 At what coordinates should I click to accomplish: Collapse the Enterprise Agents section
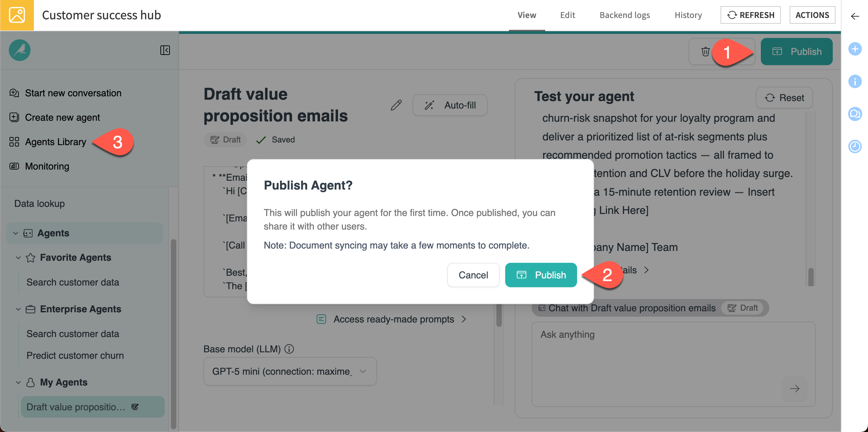click(18, 309)
